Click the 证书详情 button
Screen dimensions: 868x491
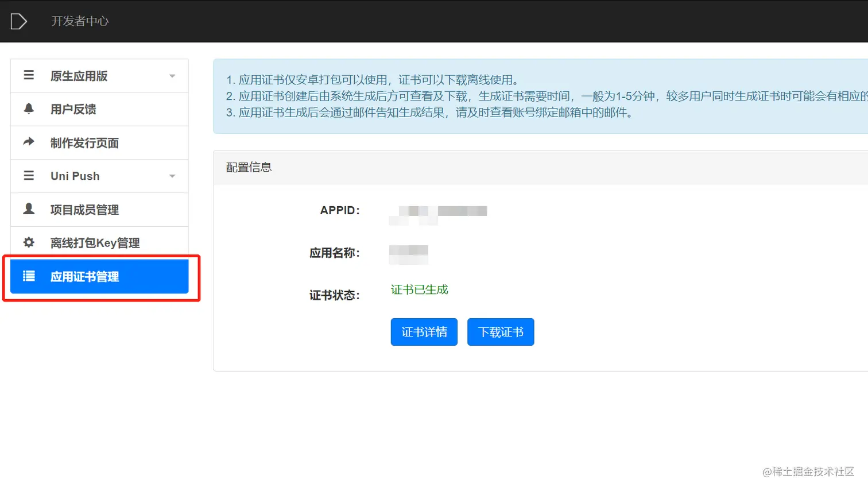click(424, 332)
